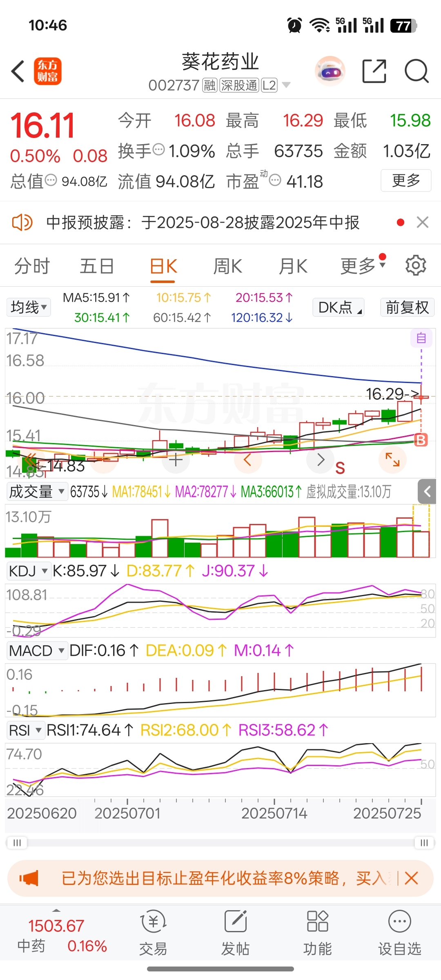
Task: Open the 前复权 adjustment selector
Action: (x=407, y=307)
